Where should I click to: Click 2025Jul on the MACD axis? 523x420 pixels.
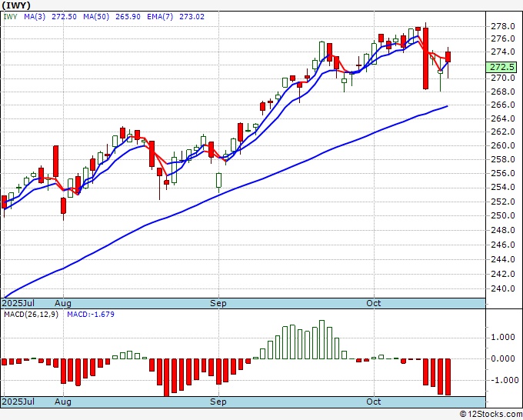tap(18, 402)
